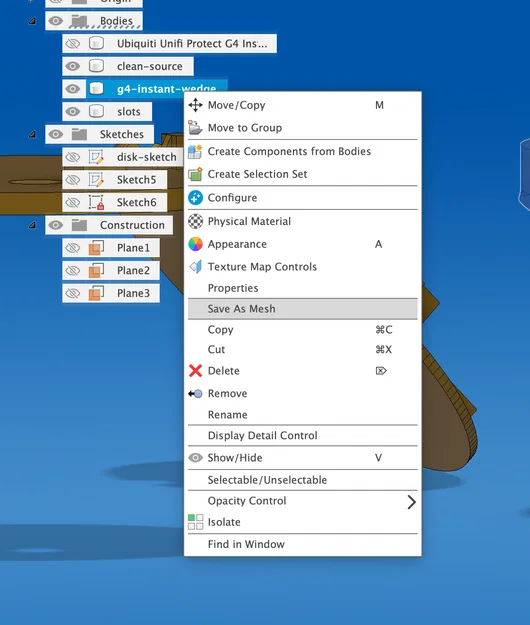Click the body icon of clean-source
Screen dimensions: 530x625
[96, 66]
